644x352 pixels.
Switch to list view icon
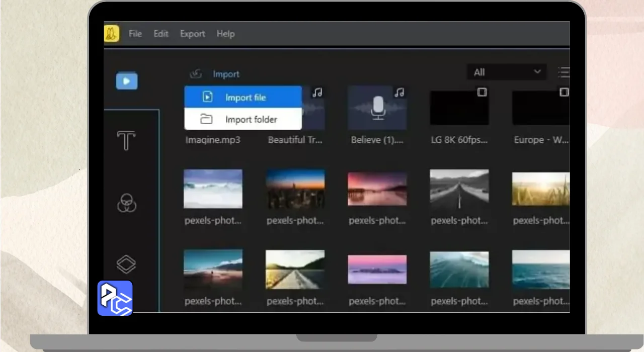pyautogui.click(x=564, y=72)
